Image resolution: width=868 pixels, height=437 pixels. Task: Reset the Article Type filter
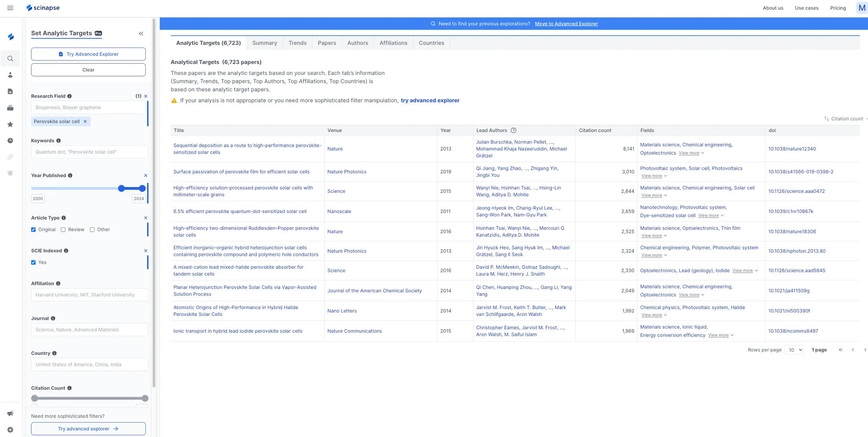pos(146,218)
